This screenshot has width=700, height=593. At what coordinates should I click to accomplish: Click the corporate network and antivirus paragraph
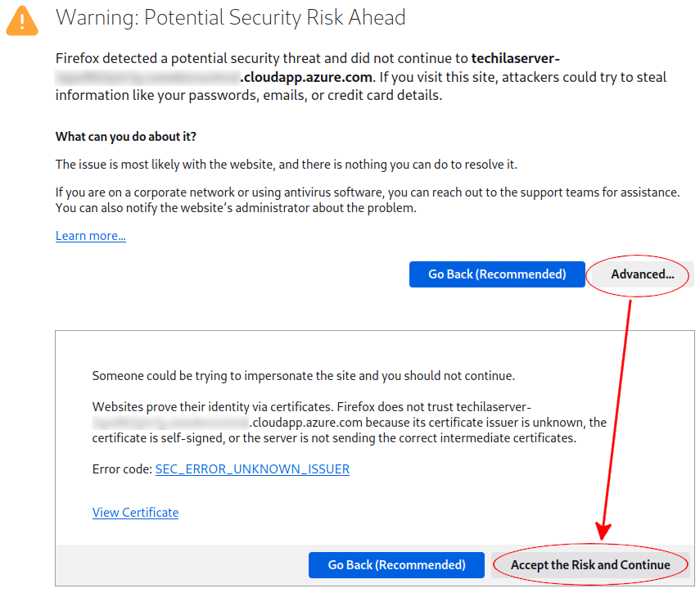pos(367,200)
